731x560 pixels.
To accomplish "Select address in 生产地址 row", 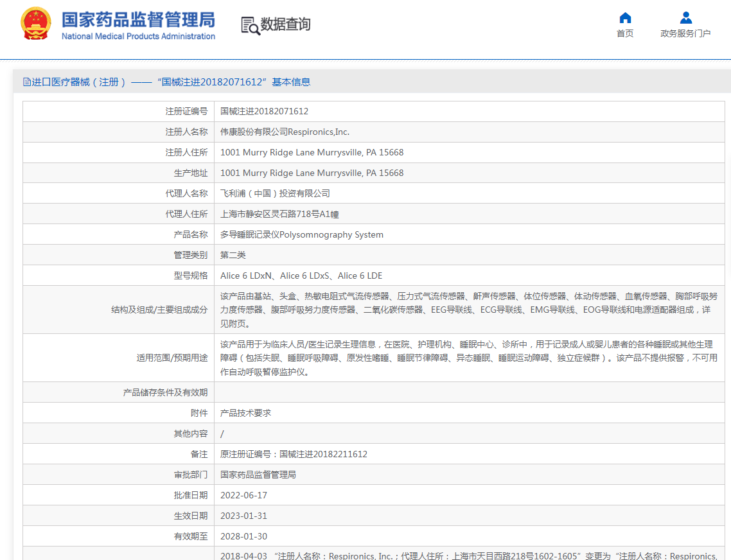I will point(312,173).
